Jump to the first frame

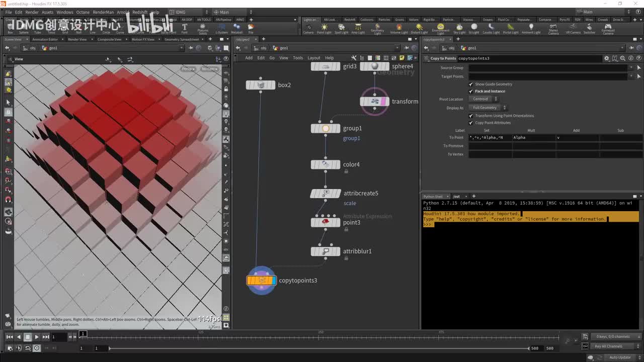pos(10,337)
